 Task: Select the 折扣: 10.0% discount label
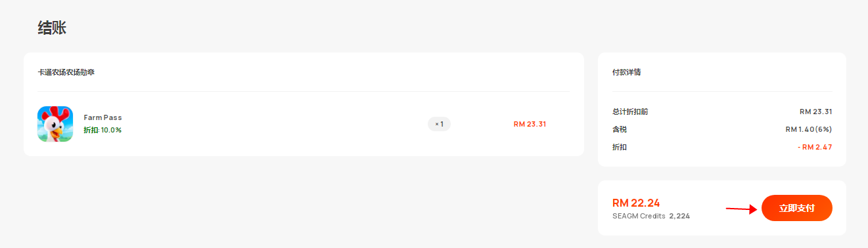[x=103, y=130]
